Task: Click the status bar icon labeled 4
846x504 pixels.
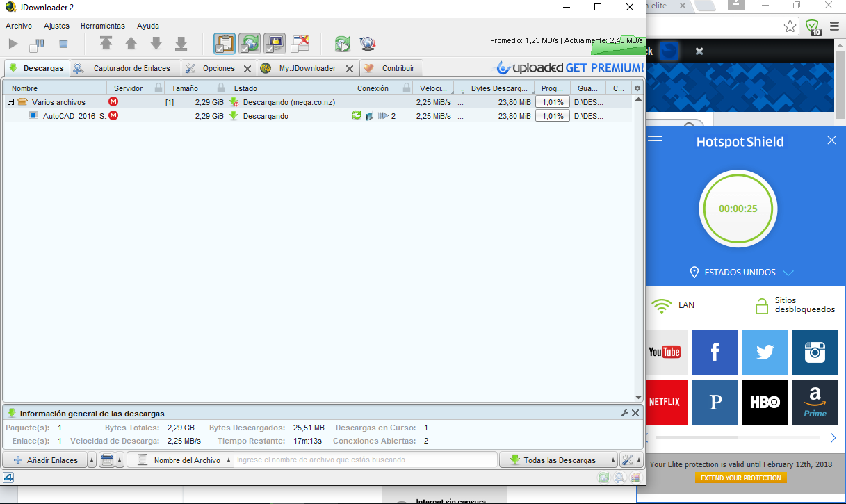Action: click(x=8, y=478)
